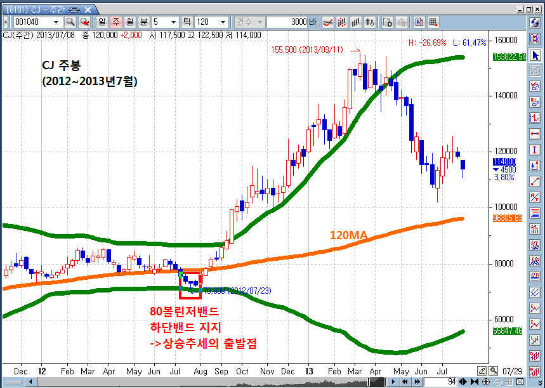Click the rewind double-arrow button

point(405,382)
